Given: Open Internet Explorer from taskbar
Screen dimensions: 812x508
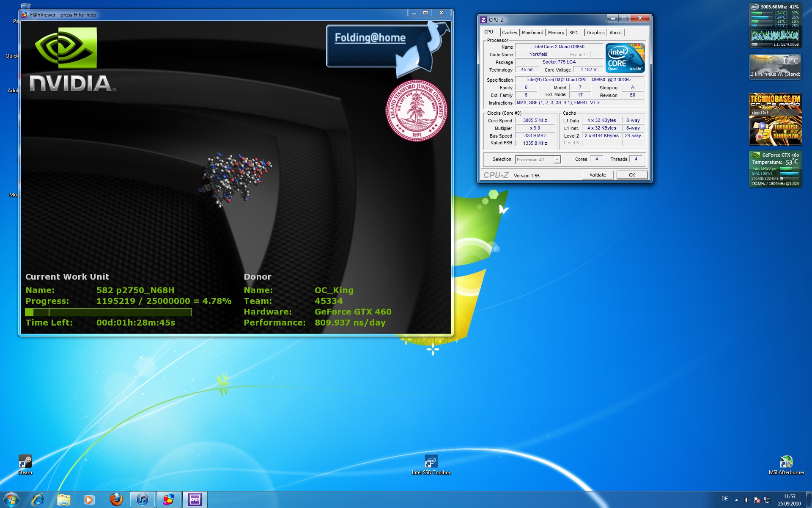Looking at the screenshot, I should click(x=38, y=500).
